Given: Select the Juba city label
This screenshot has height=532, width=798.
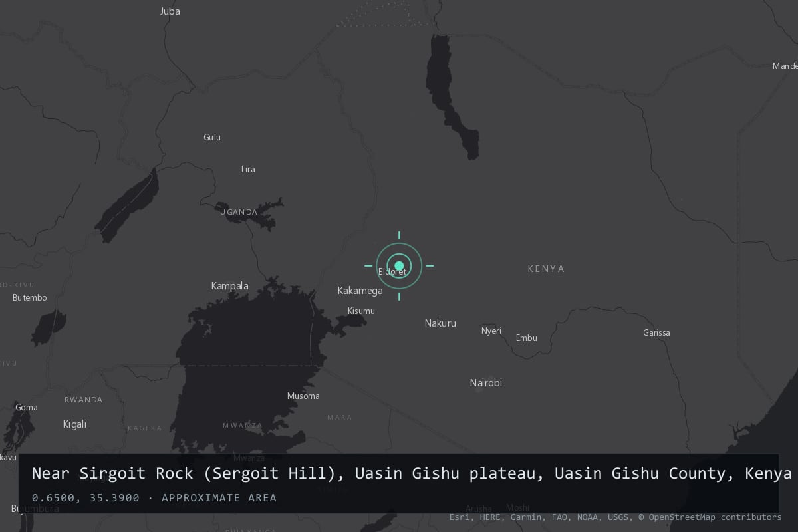Looking at the screenshot, I should 170,11.
